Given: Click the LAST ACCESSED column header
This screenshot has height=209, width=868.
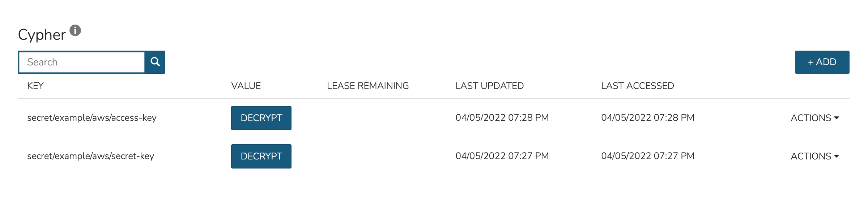Looking at the screenshot, I should pos(637,86).
